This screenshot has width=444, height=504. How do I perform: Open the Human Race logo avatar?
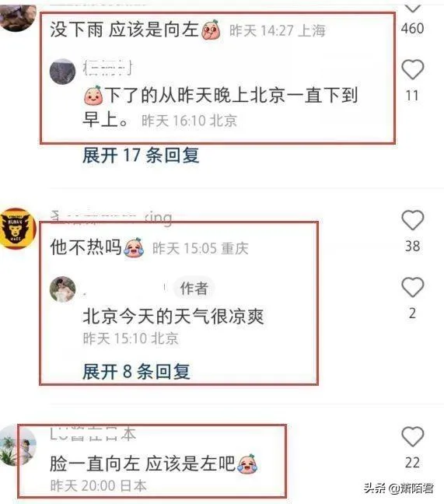(18, 229)
